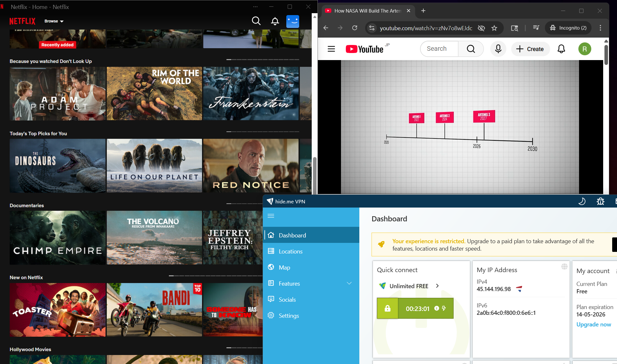This screenshot has width=617, height=364.
Task: Click Today's Top Picks for You heading
Action: 38,133
